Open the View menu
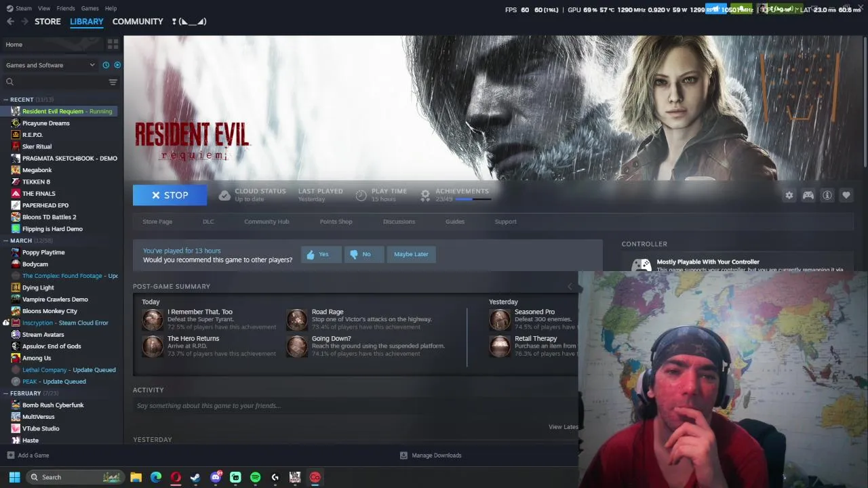The height and width of the screenshot is (488, 868). coord(44,8)
